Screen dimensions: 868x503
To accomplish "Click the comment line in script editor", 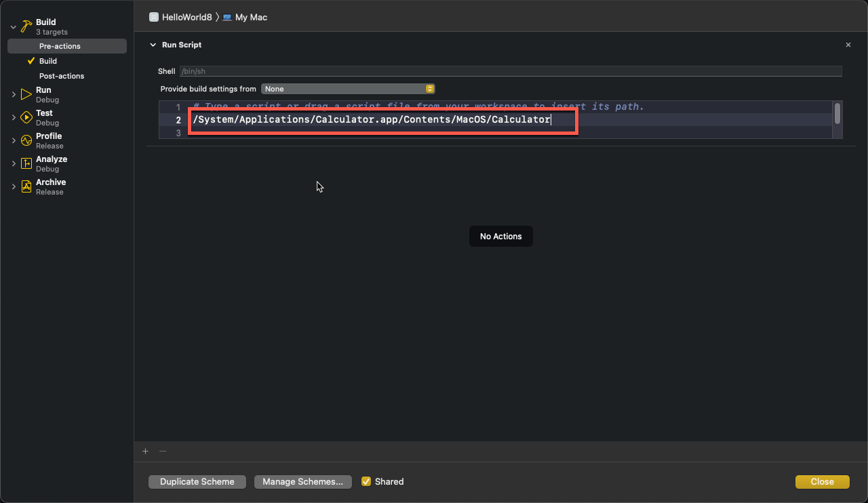I will tap(418, 107).
